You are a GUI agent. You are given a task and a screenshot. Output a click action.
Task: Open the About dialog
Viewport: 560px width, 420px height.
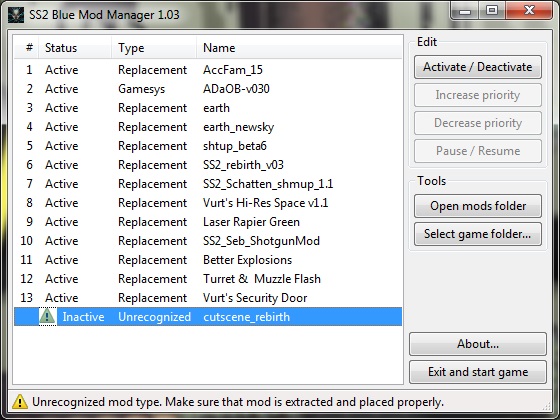(478, 344)
